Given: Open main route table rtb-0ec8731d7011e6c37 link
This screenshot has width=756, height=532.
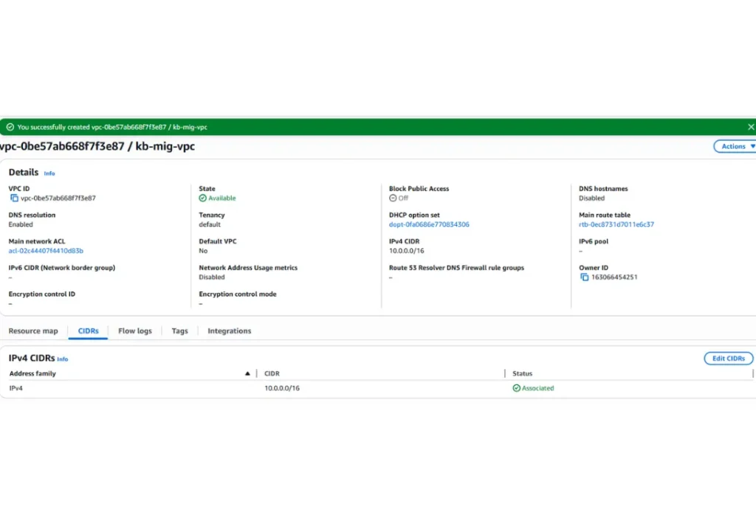Looking at the screenshot, I should click(616, 224).
